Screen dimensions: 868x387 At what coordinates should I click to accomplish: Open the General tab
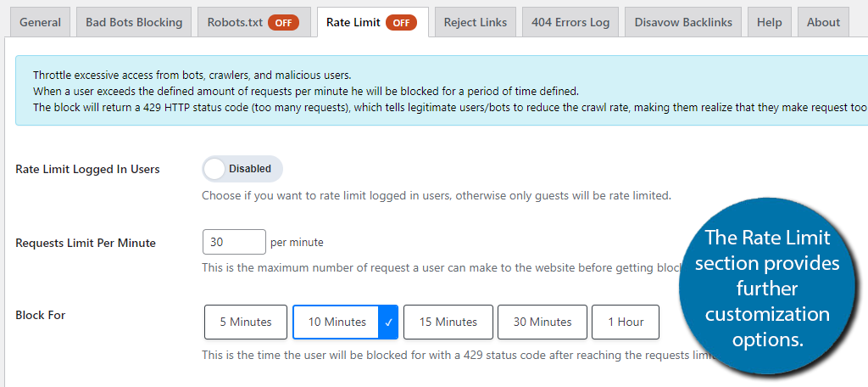pyautogui.click(x=40, y=22)
